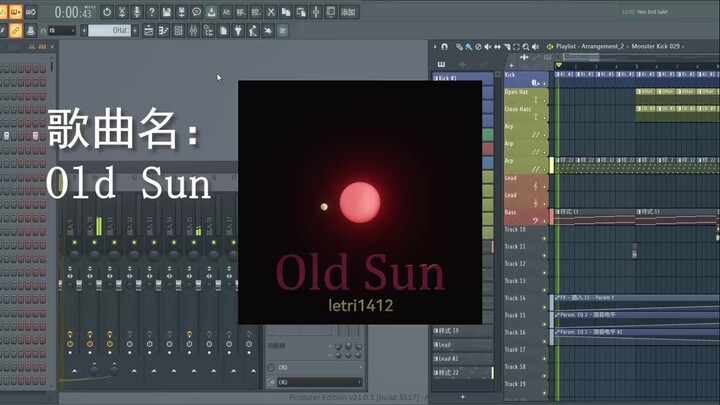
Task: Toggle mixer 插入 15 green enable LED
Action: [x=193, y=242]
